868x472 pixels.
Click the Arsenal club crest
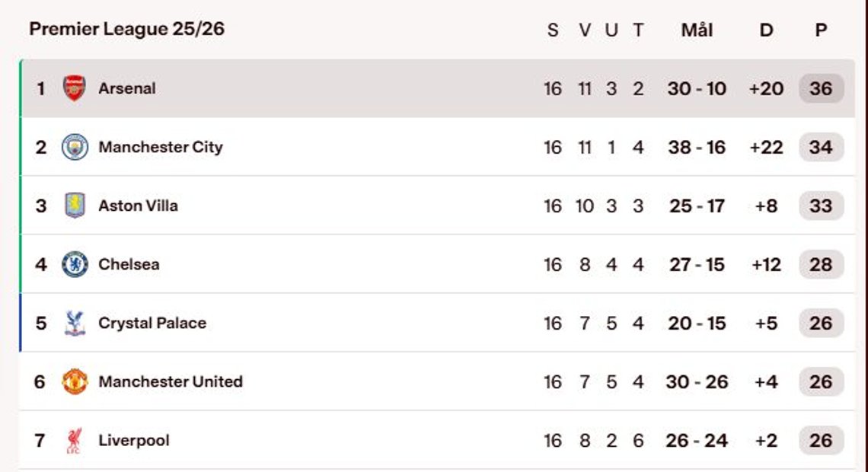[75, 88]
